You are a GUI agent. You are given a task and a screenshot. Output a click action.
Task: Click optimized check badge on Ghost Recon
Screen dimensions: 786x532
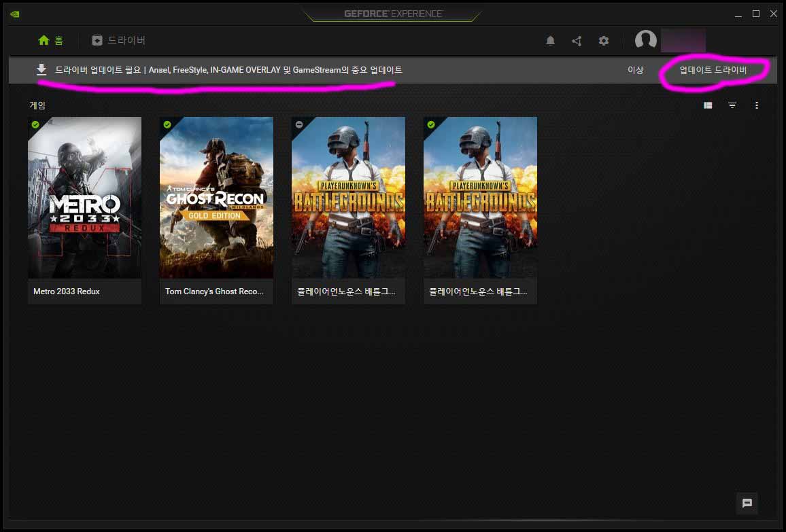[167, 125]
